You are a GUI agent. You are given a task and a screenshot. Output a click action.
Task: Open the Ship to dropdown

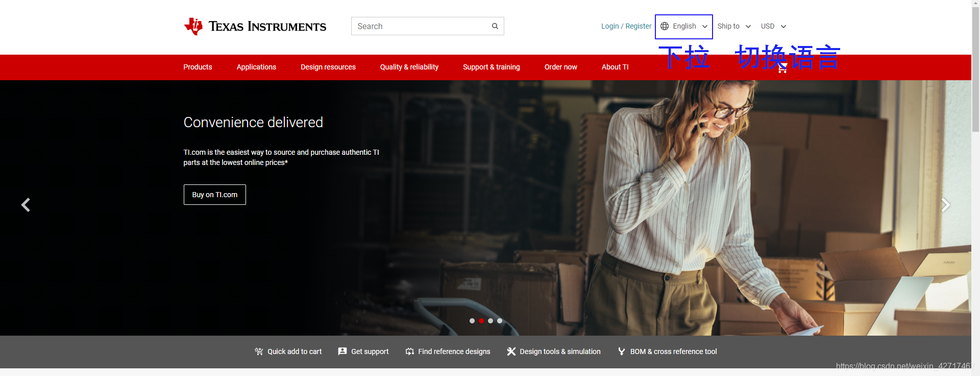click(x=734, y=26)
